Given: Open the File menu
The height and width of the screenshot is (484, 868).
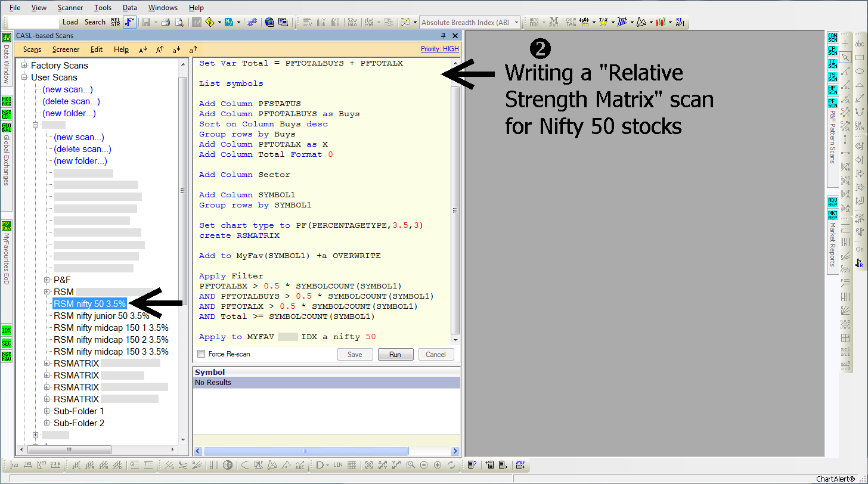Looking at the screenshot, I should [15, 8].
